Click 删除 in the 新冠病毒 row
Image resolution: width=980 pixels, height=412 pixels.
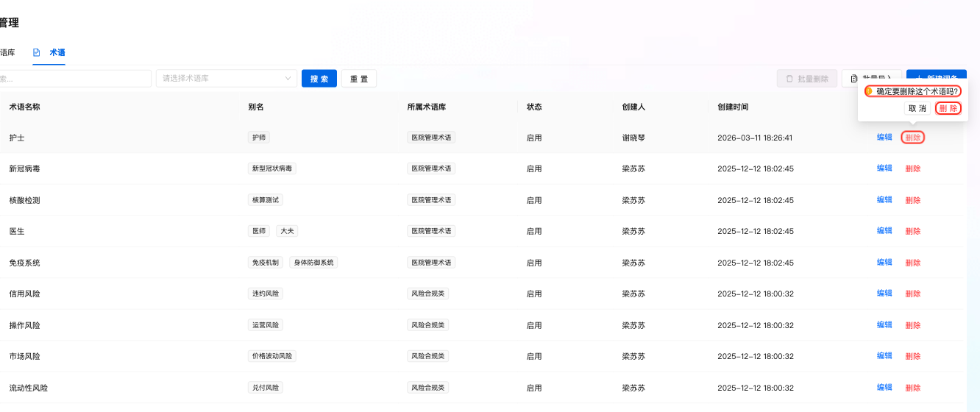click(913, 168)
